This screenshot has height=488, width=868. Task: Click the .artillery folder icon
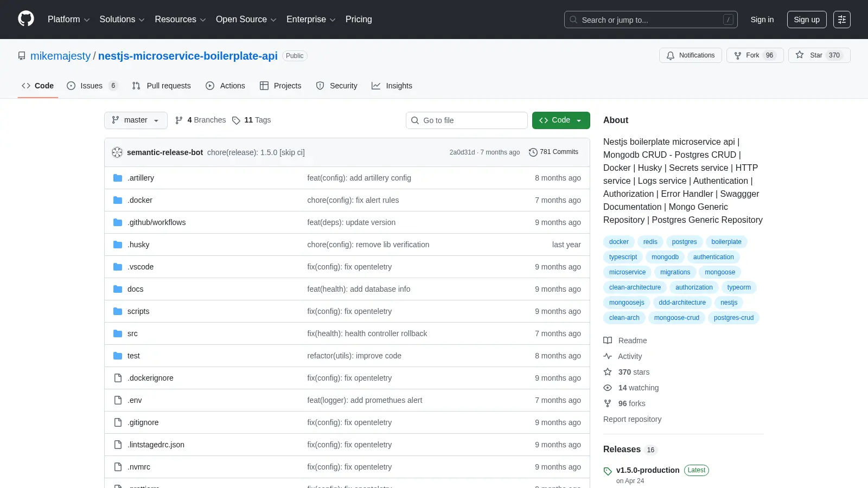click(118, 178)
